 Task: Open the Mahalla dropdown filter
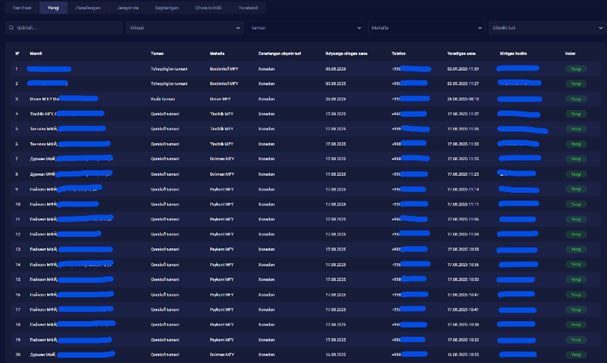(x=427, y=28)
